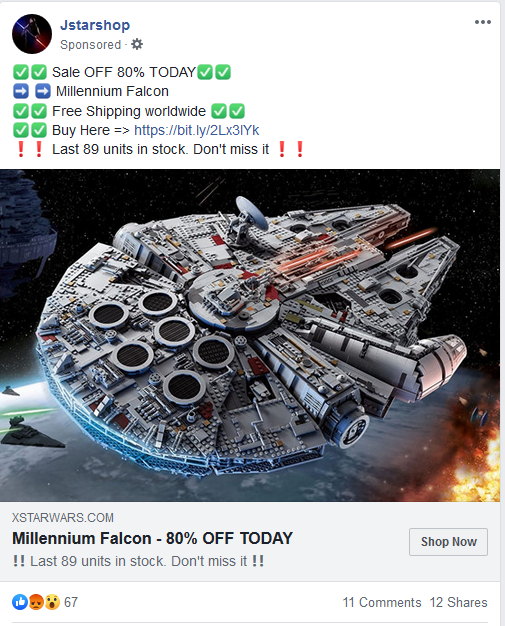View the 12 Shares list
The height and width of the screenshot is (626, 505).
point(458,602)
